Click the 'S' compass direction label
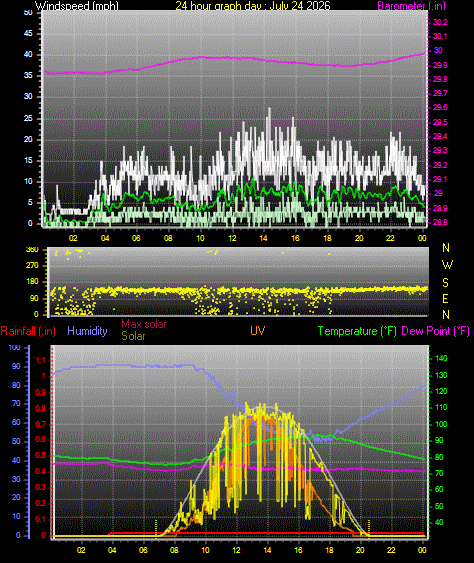This screenshot has width=474, height=563. point(445,283)
